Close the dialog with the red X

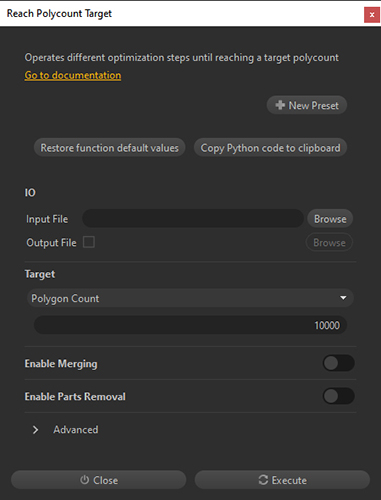[x=372, y=15]
